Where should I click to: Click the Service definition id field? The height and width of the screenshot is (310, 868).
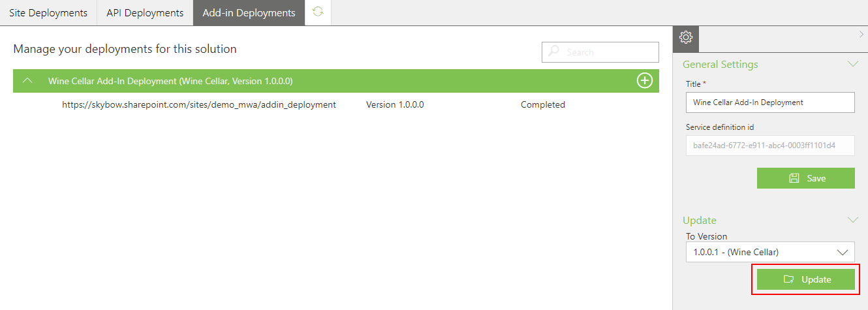click(770, 146)
